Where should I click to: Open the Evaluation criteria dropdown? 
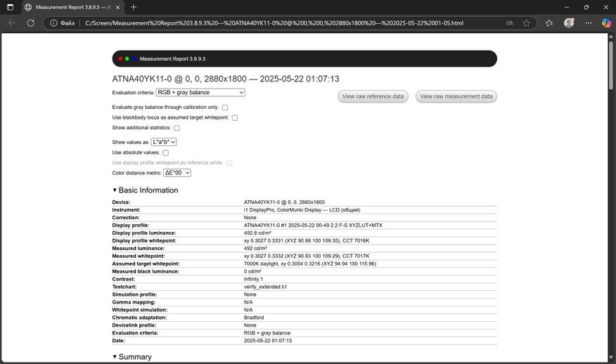tap(200, 92)
